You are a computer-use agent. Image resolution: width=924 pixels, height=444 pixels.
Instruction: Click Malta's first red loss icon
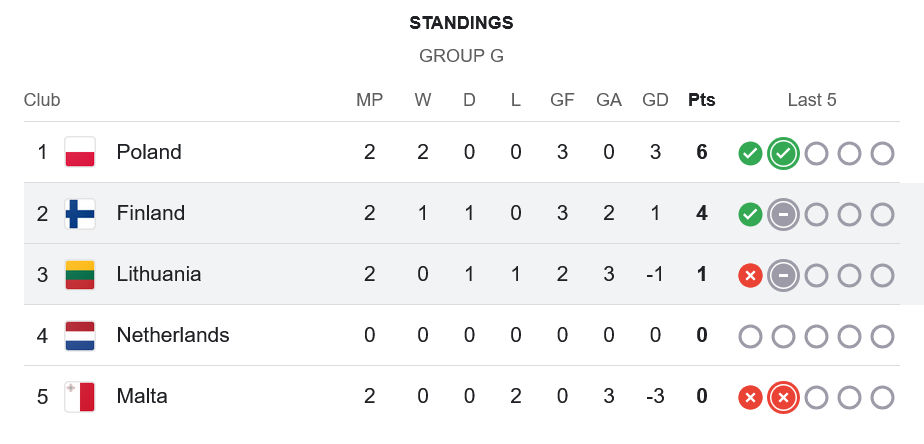750,397
